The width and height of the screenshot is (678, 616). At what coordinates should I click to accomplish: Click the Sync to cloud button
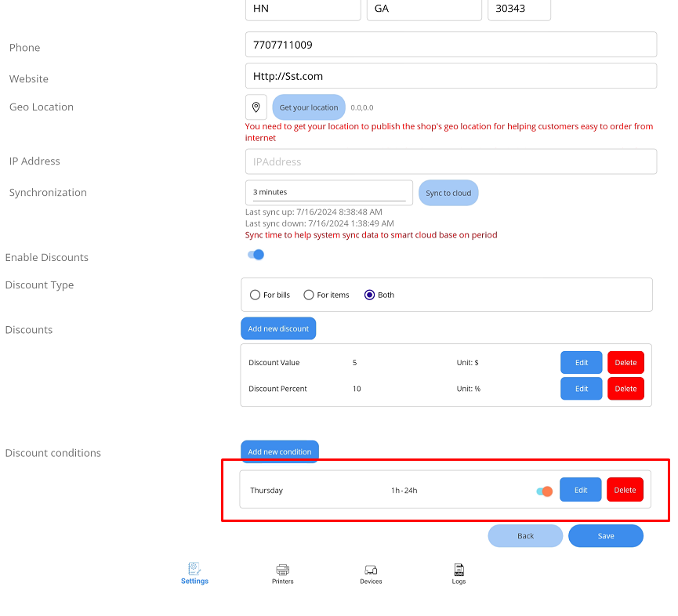coord(448,194)
